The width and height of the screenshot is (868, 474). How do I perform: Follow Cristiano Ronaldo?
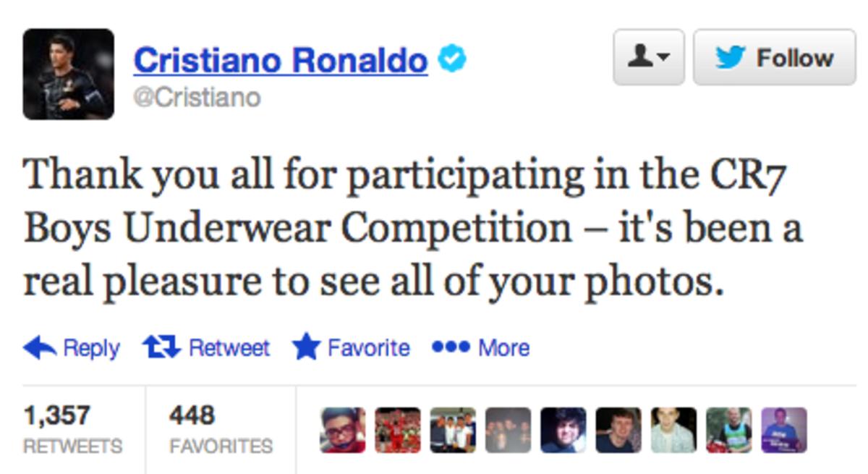pos(774,57)
